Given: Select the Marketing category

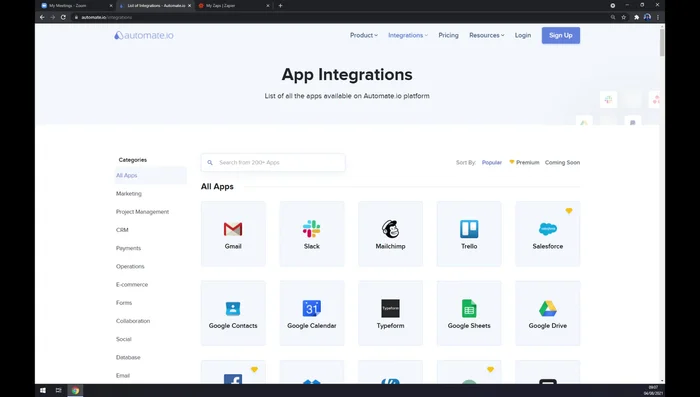Looking at the screenshot, I should tap(129, 194).
